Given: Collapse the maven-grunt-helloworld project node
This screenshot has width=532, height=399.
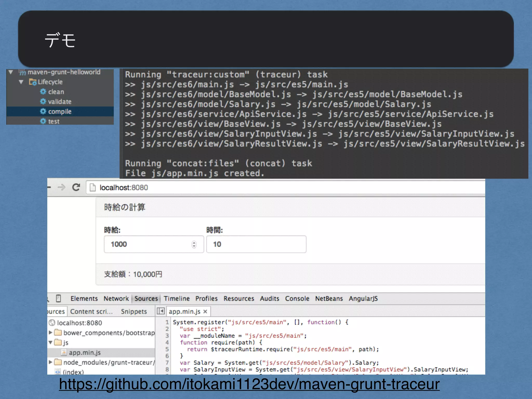Looking at the screenshot, I should [11, 72].
